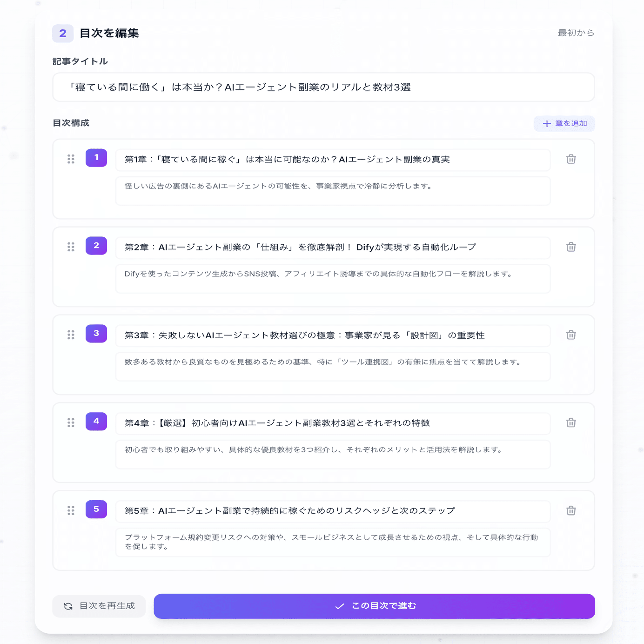Screen dimensions: 644x644
Task: Click 目次を再生成 to regenerate outline
Action: tap(99, 606)
